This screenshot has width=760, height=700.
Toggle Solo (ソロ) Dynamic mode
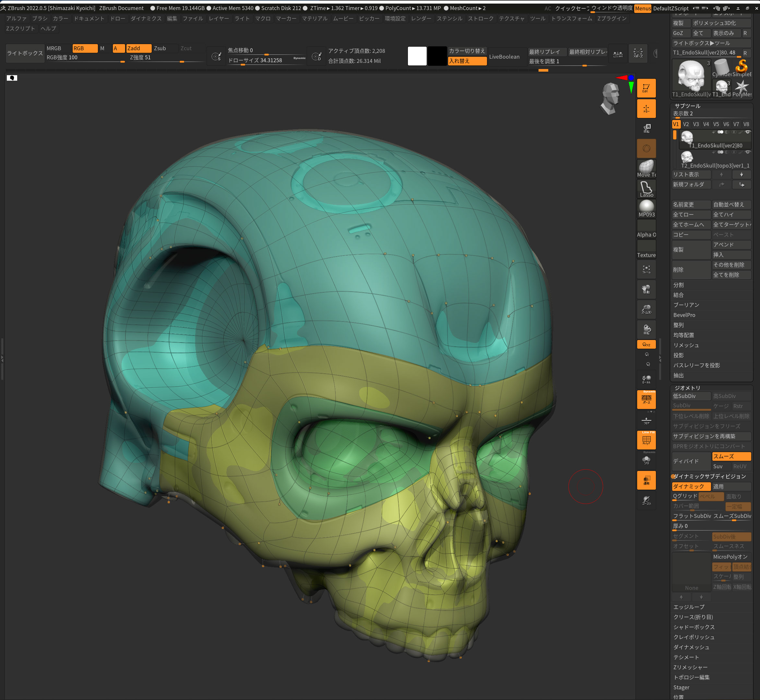646,460
